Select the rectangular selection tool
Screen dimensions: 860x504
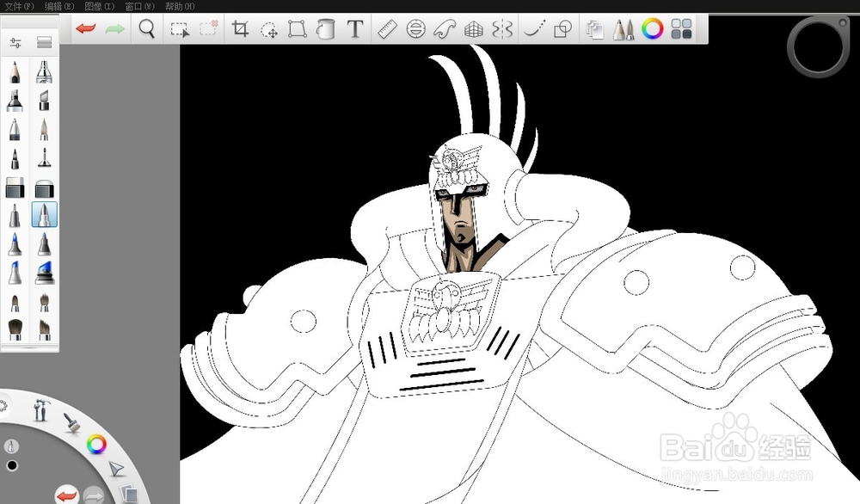(180, 28)
